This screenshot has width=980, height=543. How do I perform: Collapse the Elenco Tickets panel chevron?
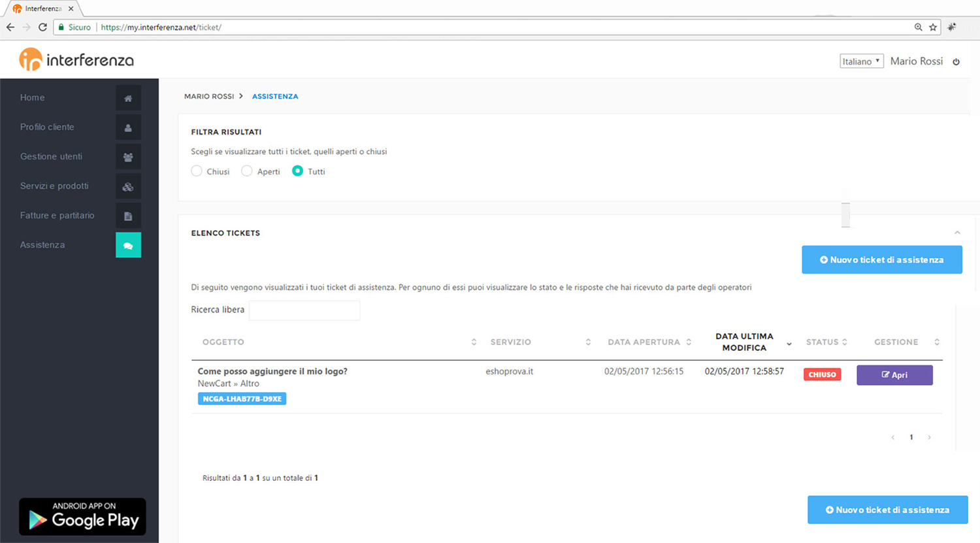click(957, 233)
